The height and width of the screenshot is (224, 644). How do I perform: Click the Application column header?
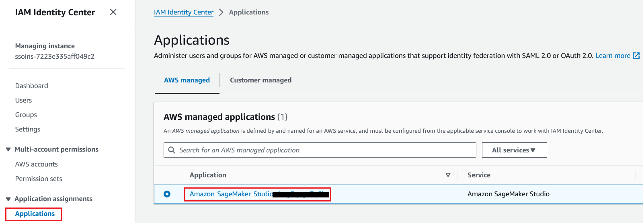[x=208, y=175]
